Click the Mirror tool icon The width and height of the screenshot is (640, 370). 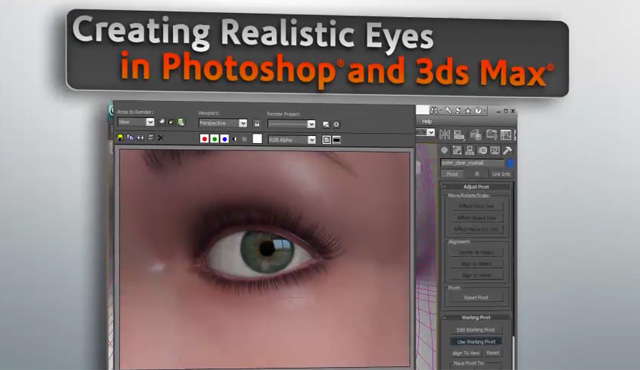[x=445, y=134]
